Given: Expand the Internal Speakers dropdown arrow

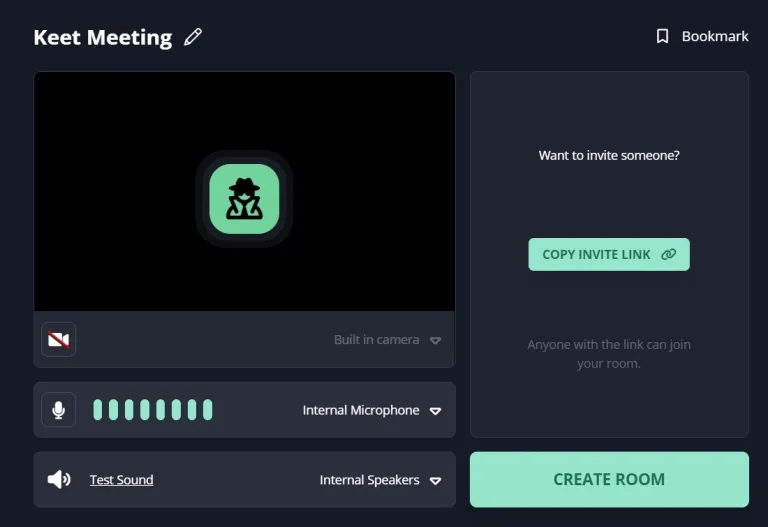Looking at the screenshot, I should tap(435, 481).
